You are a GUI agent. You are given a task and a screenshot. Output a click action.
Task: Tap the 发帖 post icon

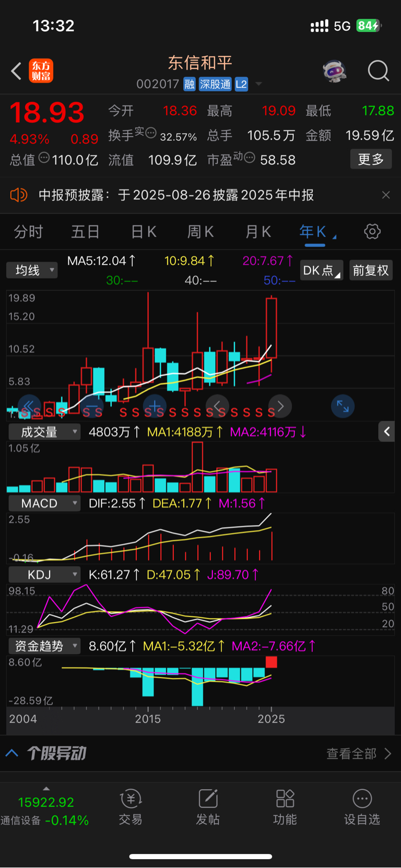click(x=208, y=807)
